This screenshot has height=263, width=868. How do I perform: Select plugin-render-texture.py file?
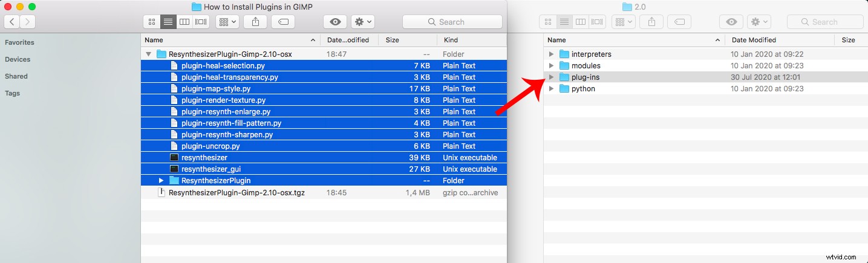click(x=324, y=100)
